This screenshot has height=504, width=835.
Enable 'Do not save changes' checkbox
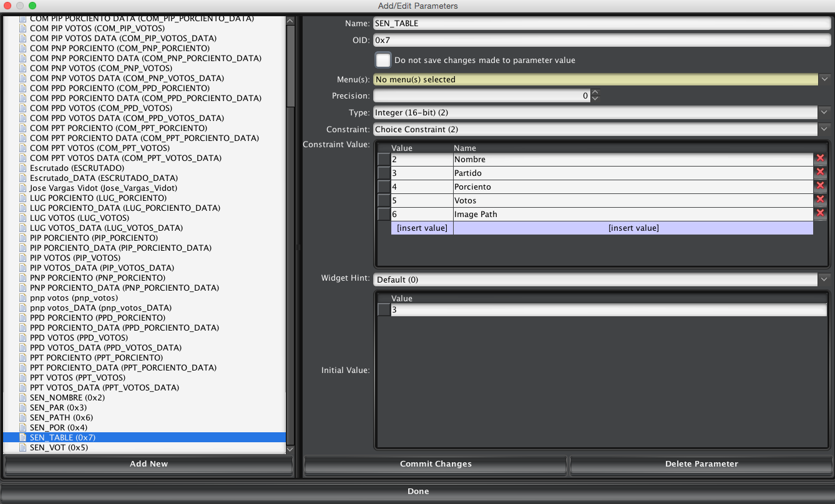coord(383,61)
